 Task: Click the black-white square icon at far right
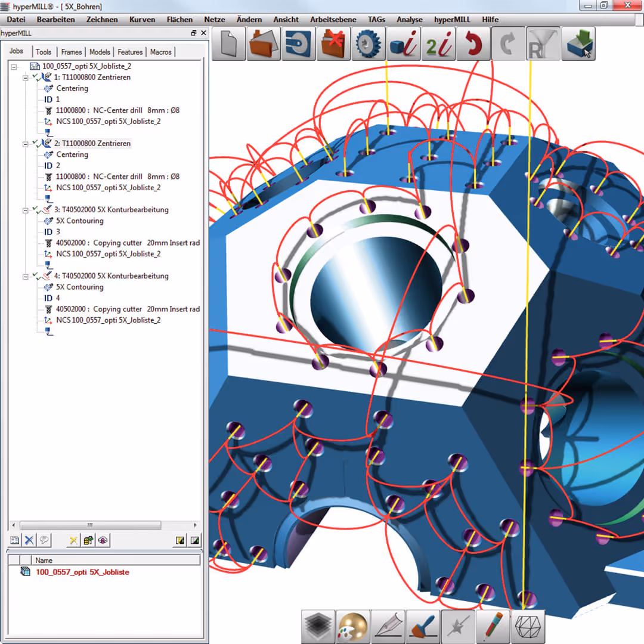pyautogui.click(x=194, y=540)
